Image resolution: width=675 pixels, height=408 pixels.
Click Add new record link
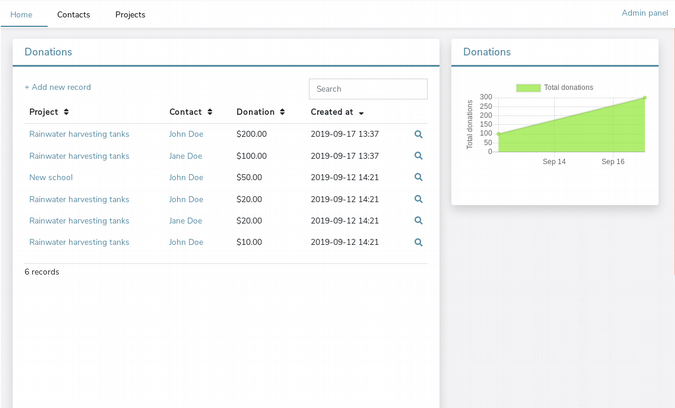point(58,87)
